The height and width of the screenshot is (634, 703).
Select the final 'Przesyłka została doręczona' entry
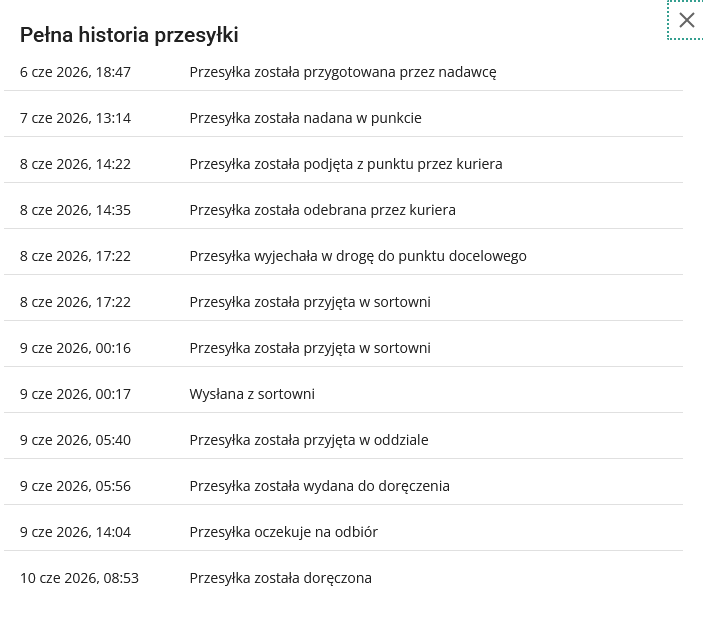pos(280,578)
